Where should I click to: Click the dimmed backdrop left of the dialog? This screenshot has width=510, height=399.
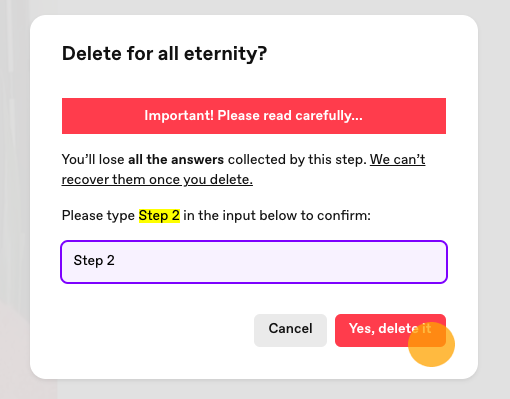[15, 199]
